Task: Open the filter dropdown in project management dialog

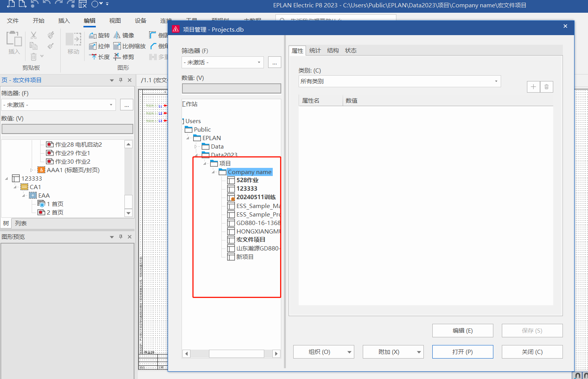Action: point(259,63)
